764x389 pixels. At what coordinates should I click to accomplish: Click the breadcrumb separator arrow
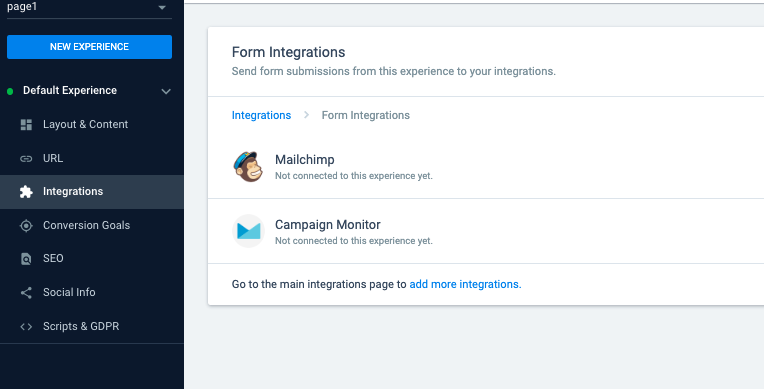(x=306, y=115)
